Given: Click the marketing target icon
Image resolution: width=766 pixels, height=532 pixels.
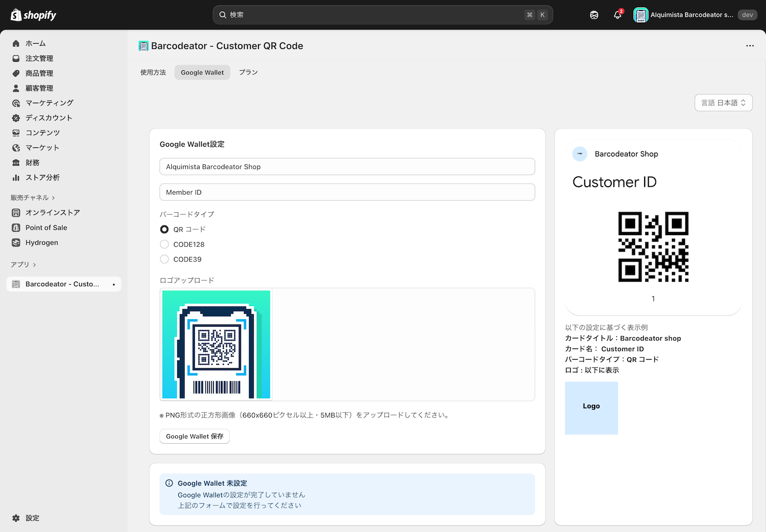Looking at the screenshot, I should click(x=16, y=103).
